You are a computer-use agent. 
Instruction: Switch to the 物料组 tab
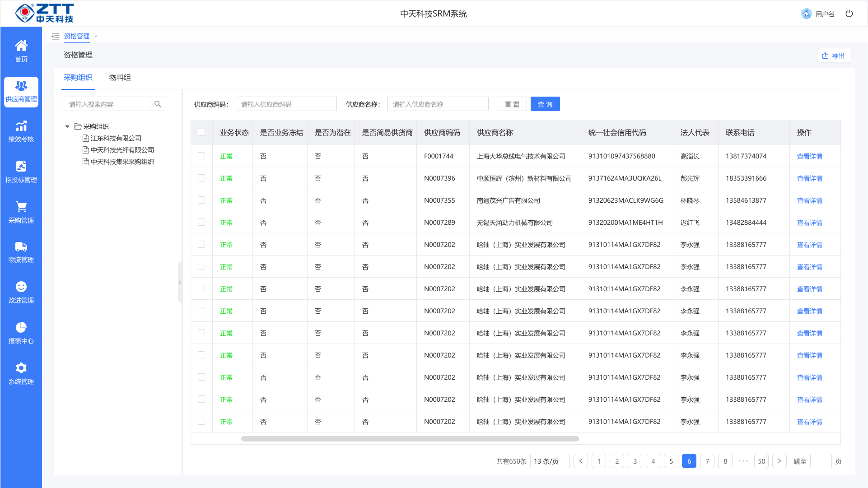tap(120, 77)
